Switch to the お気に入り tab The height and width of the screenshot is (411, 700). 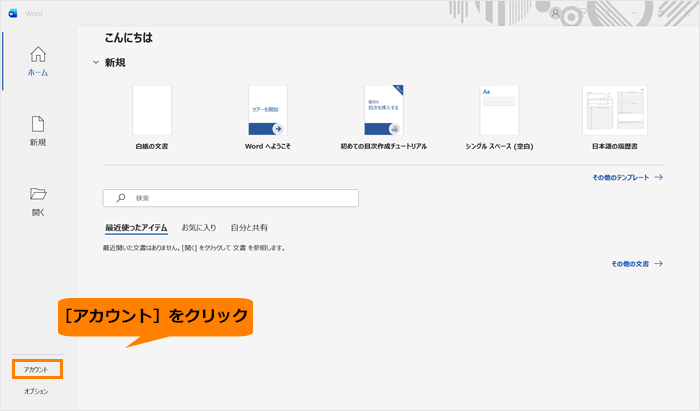(199, 228)
